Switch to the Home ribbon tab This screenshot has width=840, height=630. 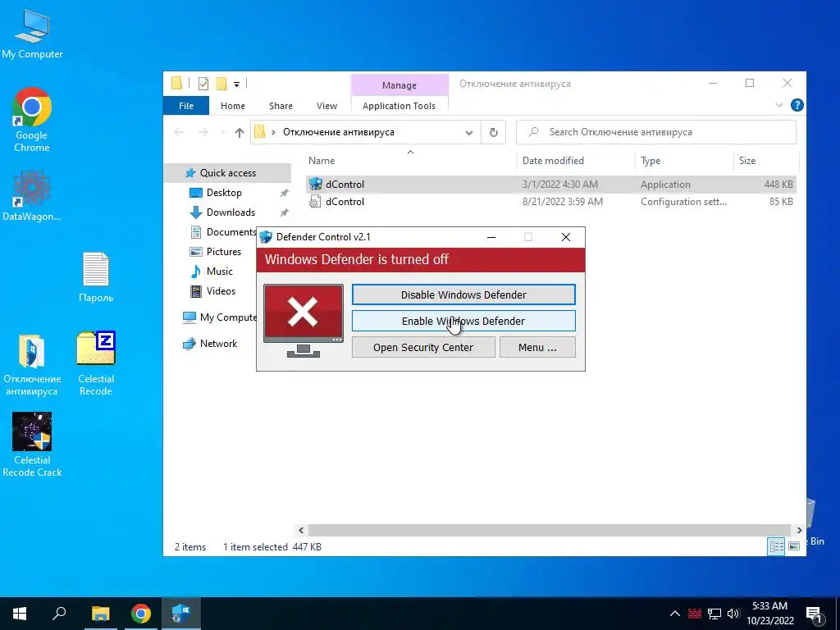point(232,106)
